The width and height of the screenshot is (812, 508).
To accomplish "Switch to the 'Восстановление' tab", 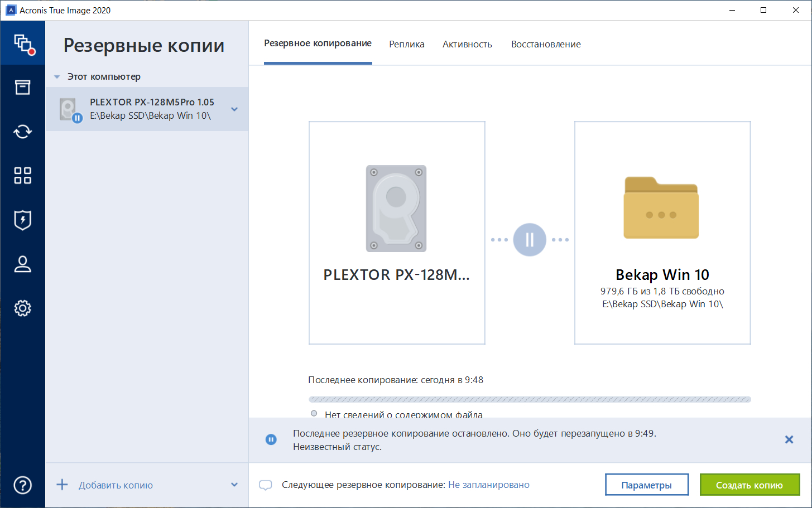I will 546,44.
